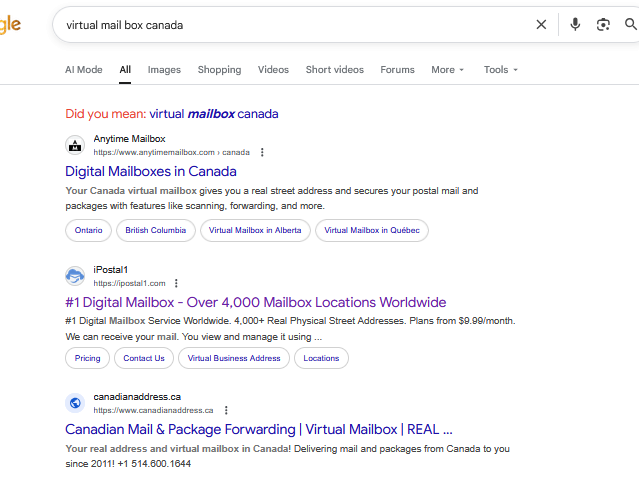Viewport: 639px width, 485px height.
Task: Open Canadian Mail & Package Forwarding result
Action: [x=259, y=430]
